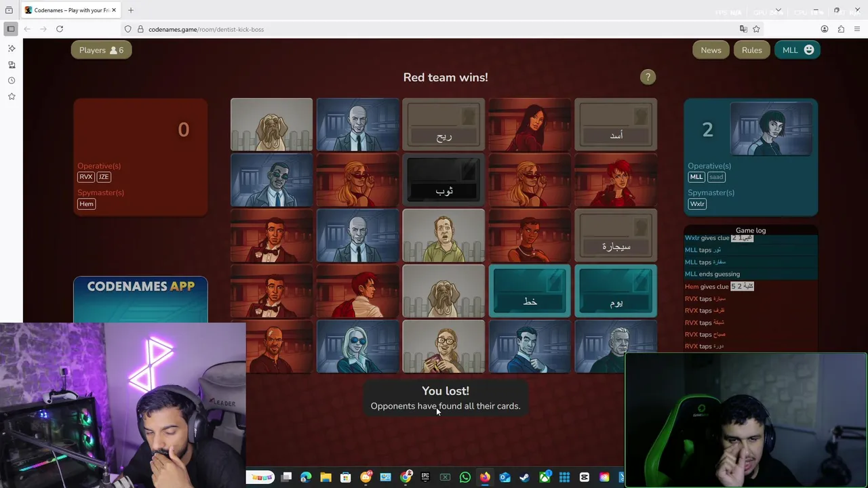Click the address bar URL
This screenshot has width=868, height=488.
tap(206, 29)
